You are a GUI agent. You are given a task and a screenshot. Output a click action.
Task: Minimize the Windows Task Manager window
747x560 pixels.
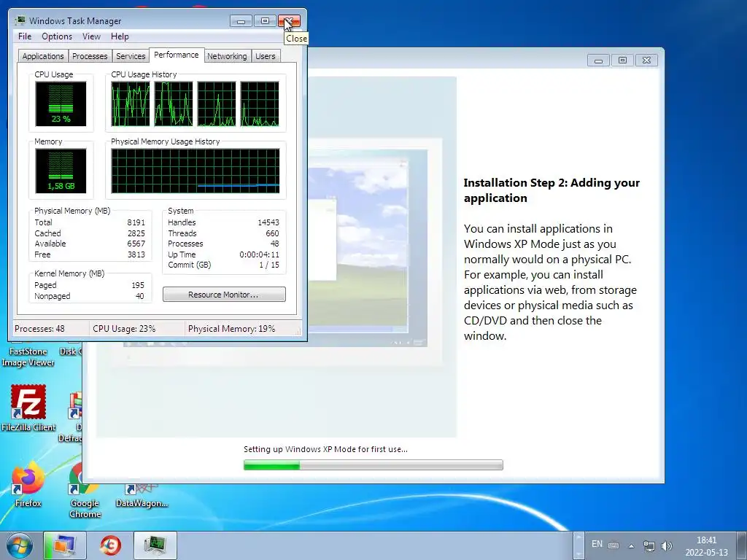tap(241, 21)
